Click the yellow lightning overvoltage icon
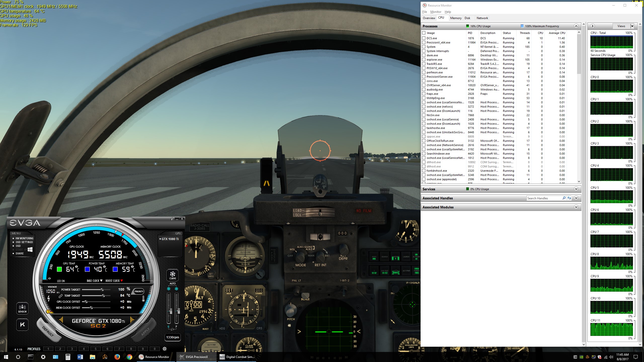 point(48,312)
